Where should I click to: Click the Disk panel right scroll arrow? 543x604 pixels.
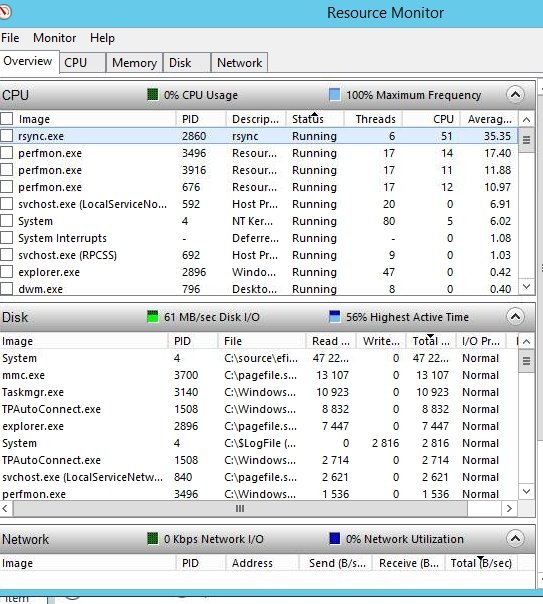(x=509, y=508)
